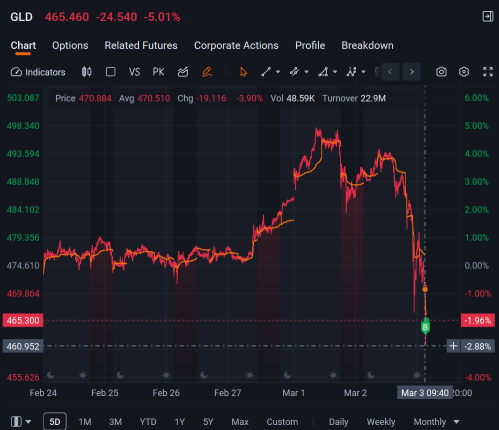Viewport: 499px width, 430px height.
Task: Click the sun icon under Feb 26
Action: (166, 376)
